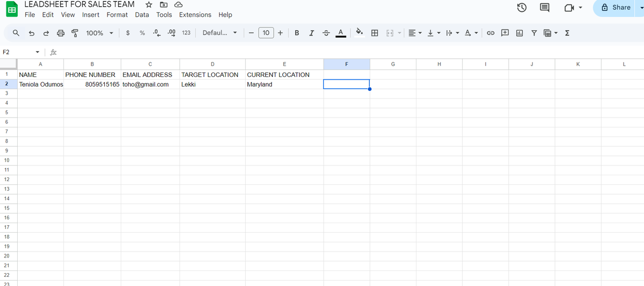This screenshot has height=286, width=644.
Task: Select row 2 header
Action: point(8,84)
